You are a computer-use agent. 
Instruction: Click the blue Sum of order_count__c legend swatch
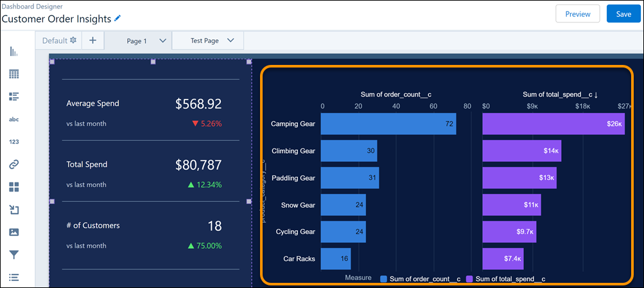[x=383, y=279]
